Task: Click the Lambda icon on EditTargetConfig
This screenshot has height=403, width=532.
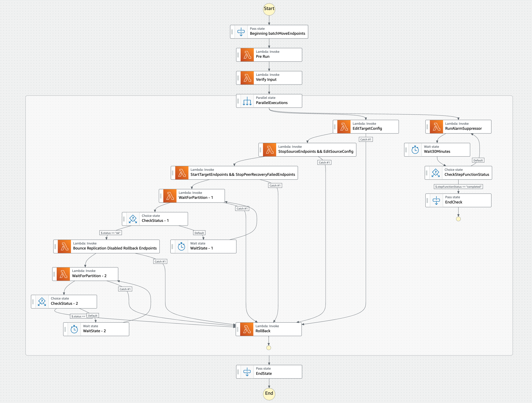Action: point(344,127)
